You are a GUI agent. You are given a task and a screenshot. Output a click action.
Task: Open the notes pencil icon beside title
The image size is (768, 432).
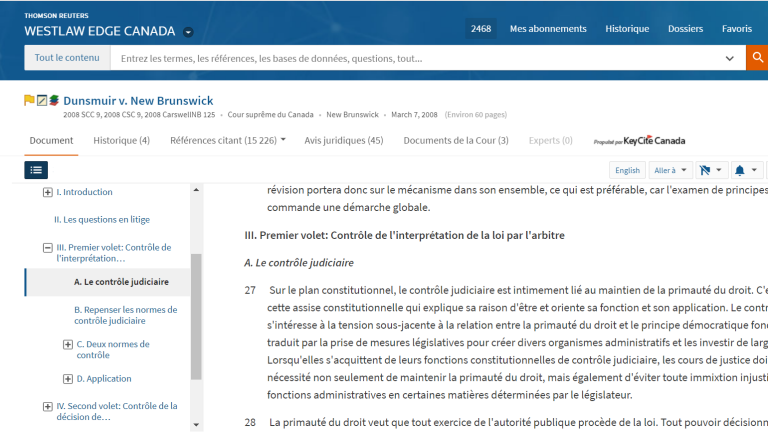click(42, 100)
